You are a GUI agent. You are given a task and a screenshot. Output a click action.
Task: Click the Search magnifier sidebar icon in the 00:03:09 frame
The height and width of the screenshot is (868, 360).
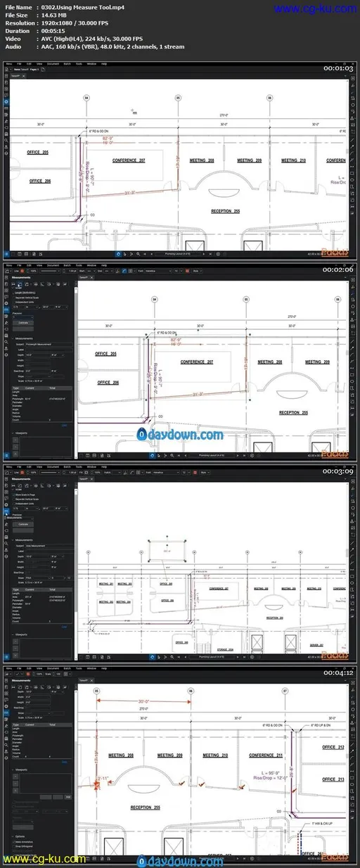pos(6,543)
